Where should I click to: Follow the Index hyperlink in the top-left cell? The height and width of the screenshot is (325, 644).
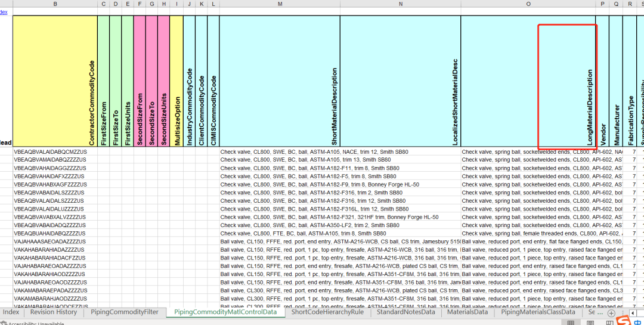tap(4, 12)
